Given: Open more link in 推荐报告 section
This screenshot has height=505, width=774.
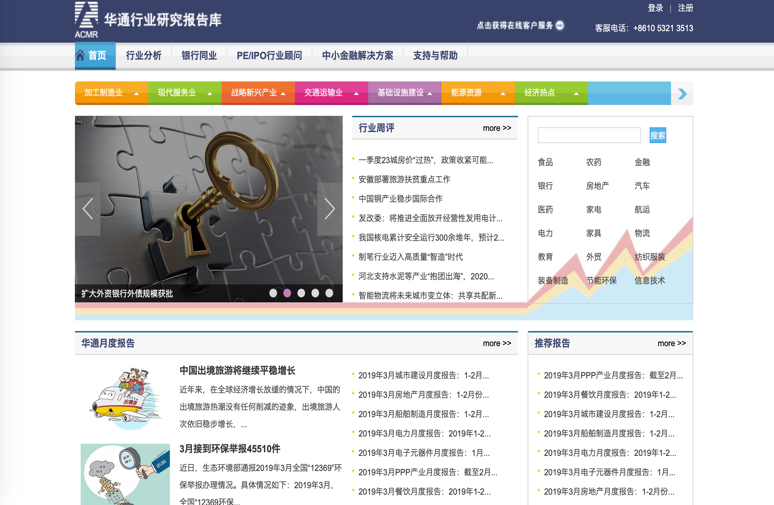Looking at the screenshot, I should pos(671,343).
